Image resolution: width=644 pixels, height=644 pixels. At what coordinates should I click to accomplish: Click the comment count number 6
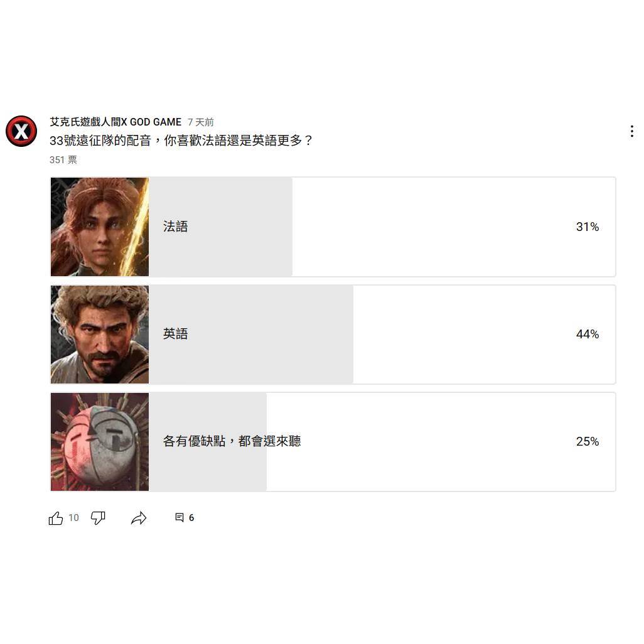click(x=191, y=517)
